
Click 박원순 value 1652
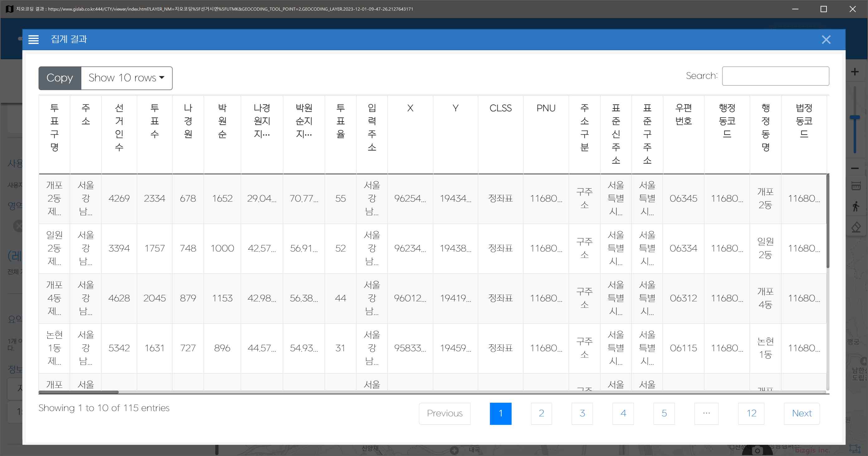click(222, 199)
